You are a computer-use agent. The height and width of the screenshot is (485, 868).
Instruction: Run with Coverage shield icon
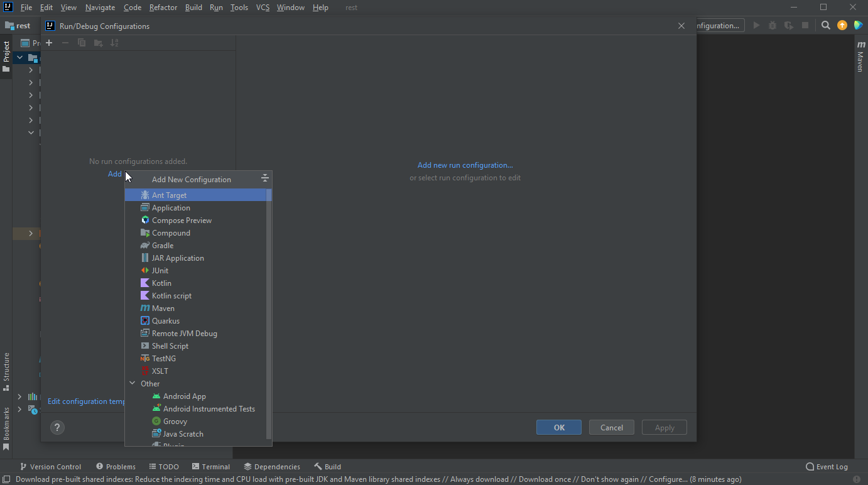click(788, 25)
